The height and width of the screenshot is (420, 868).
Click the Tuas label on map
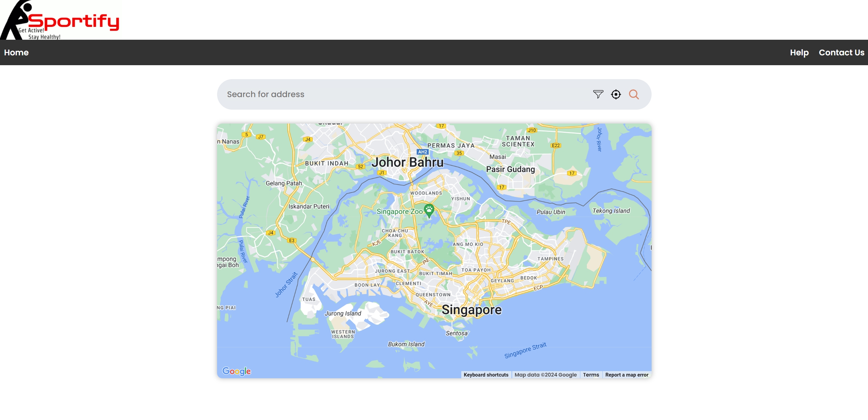(309, 299)
